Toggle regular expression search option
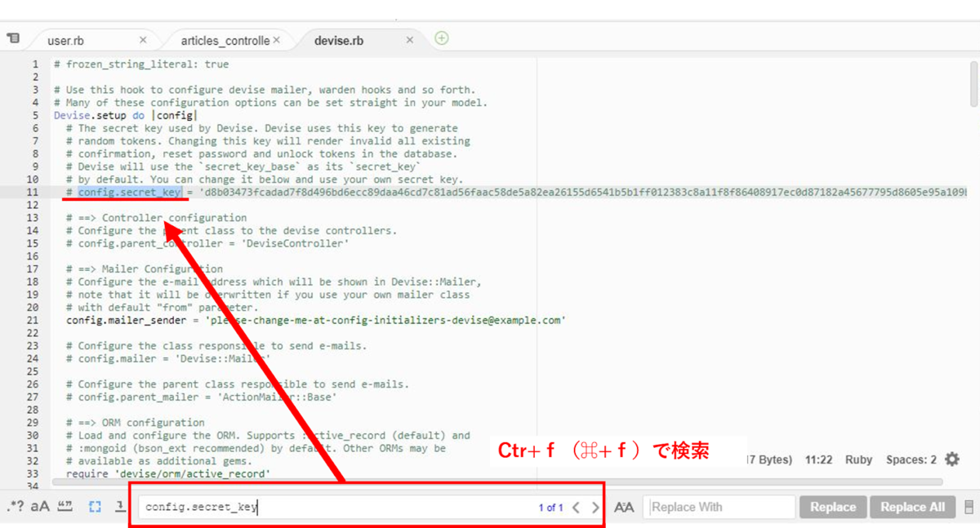This screenshot has width=980, height=528. click(x=15, y=506)
